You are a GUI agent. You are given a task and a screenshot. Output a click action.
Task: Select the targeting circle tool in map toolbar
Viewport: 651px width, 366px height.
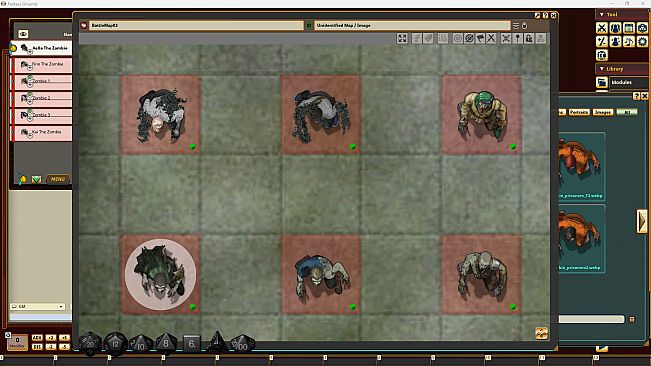(458, 39)
